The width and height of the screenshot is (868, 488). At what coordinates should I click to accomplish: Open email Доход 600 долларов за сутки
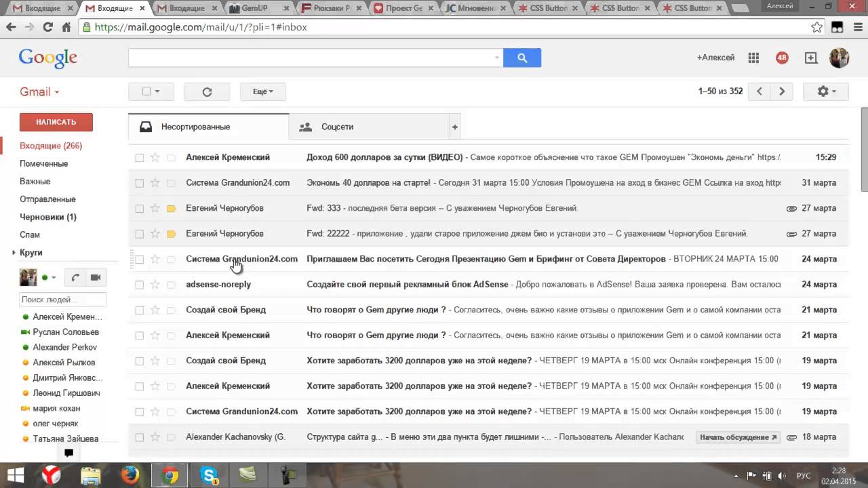(x=384, y=157)
